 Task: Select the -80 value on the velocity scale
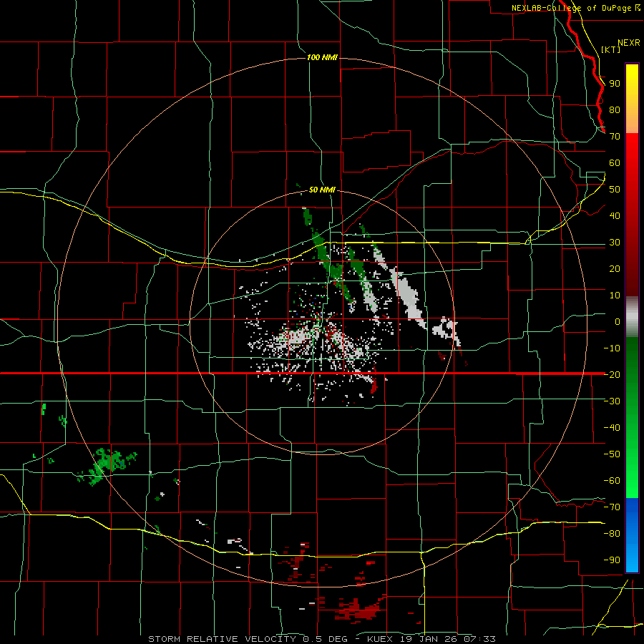(612, 534)
